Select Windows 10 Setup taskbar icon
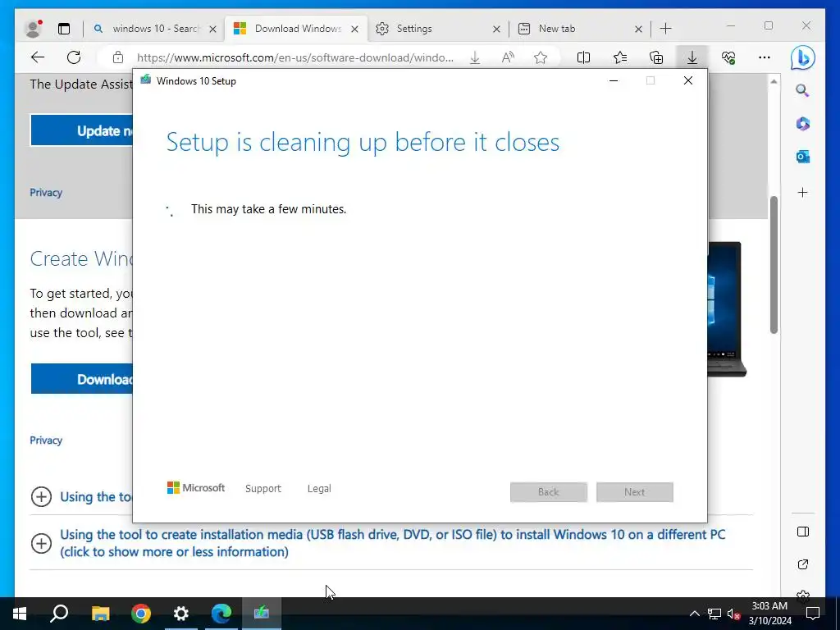The height and width of the screenshot is (630, 840). 262,613
